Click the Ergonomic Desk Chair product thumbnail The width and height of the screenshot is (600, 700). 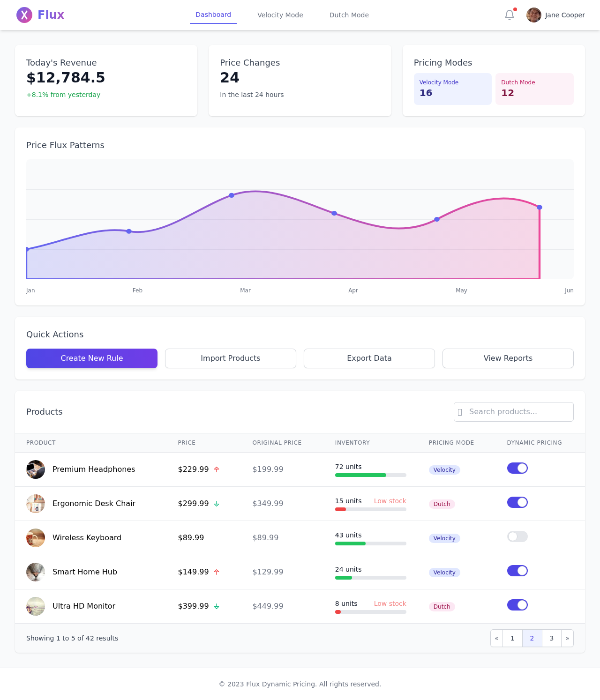pos(36,504)
